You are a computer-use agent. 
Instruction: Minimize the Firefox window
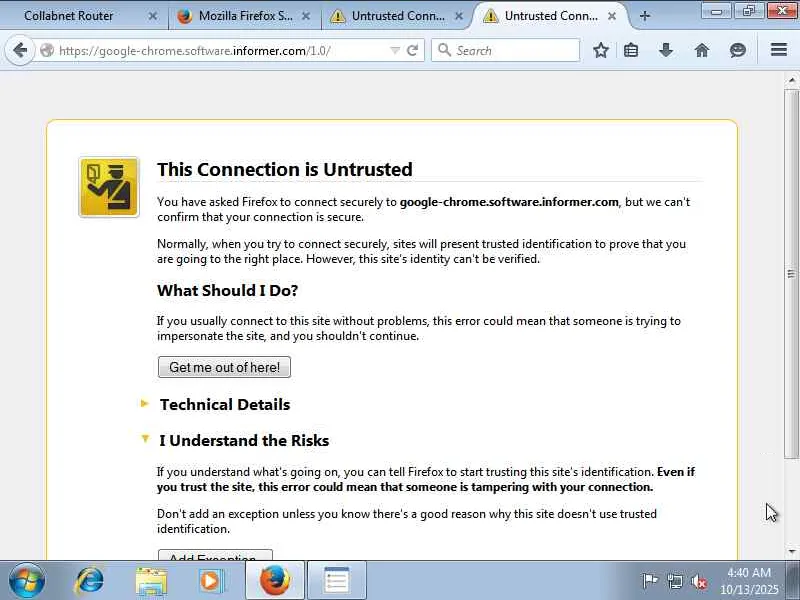click(716, 11)
